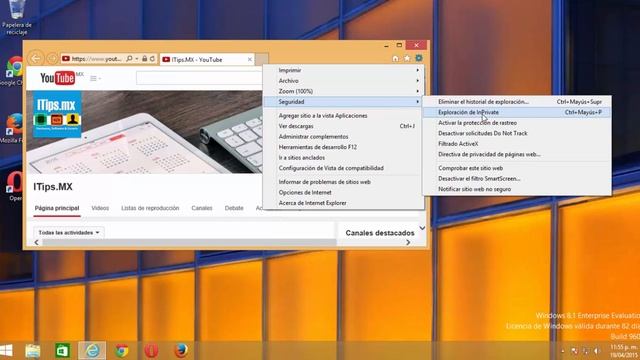The image size is (640, 360).
Task: Select the Opera desktop shortcut
Action: 14,186
